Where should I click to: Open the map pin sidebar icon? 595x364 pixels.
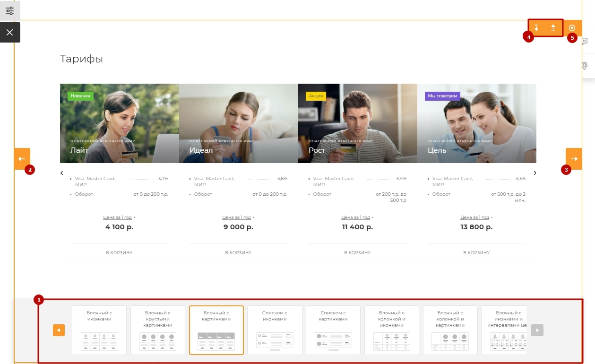point(585,66)
